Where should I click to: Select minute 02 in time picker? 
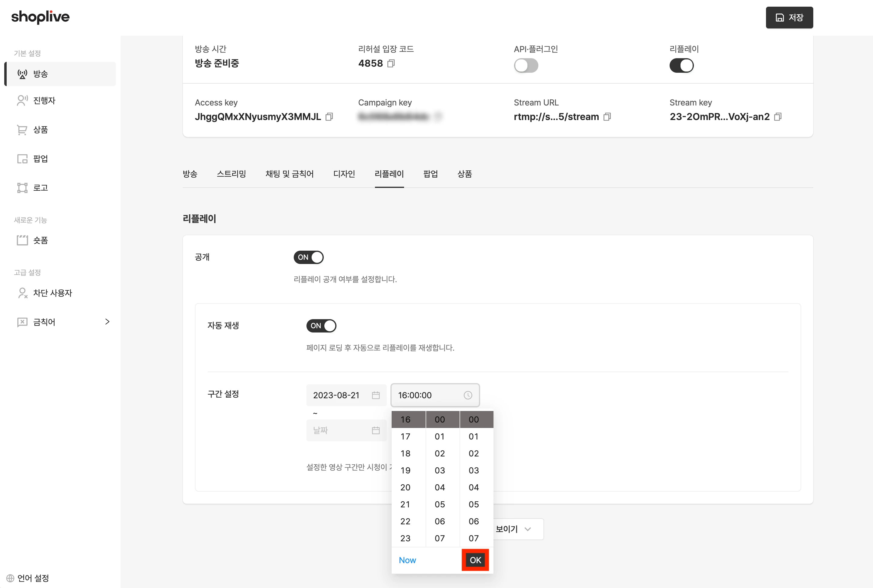click(440, 453)
